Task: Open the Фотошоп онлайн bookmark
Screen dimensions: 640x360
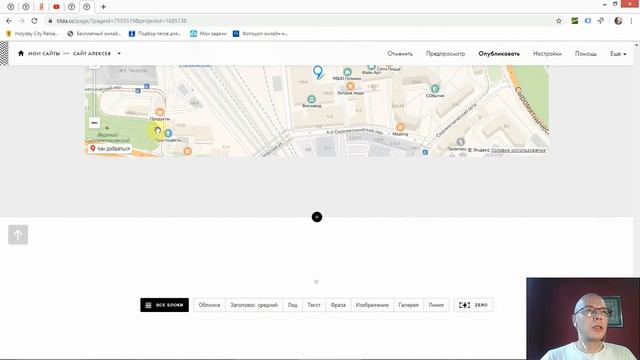Action: pyautogui.click(x=260, y=33)
